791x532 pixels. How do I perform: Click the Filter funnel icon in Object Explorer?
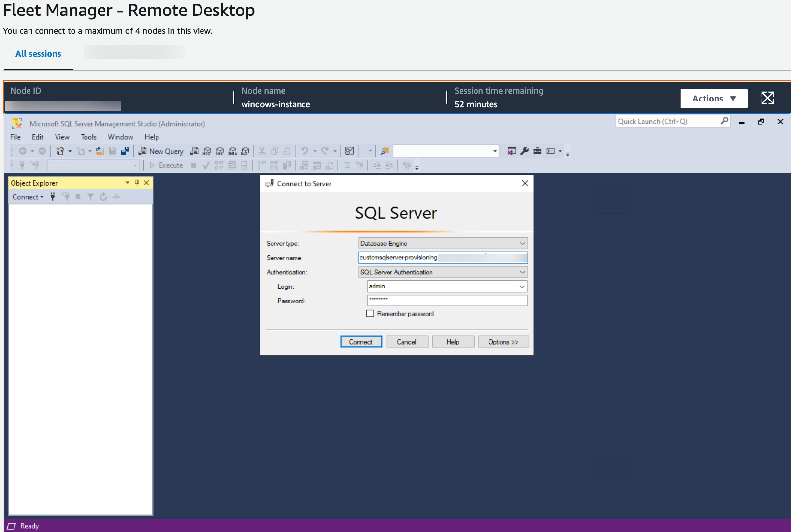90,197
